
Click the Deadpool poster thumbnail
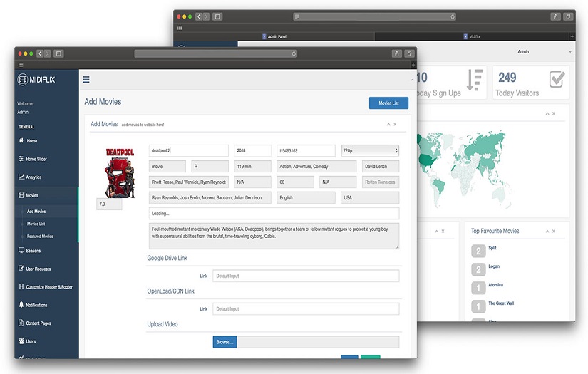[x=120, y=173]
